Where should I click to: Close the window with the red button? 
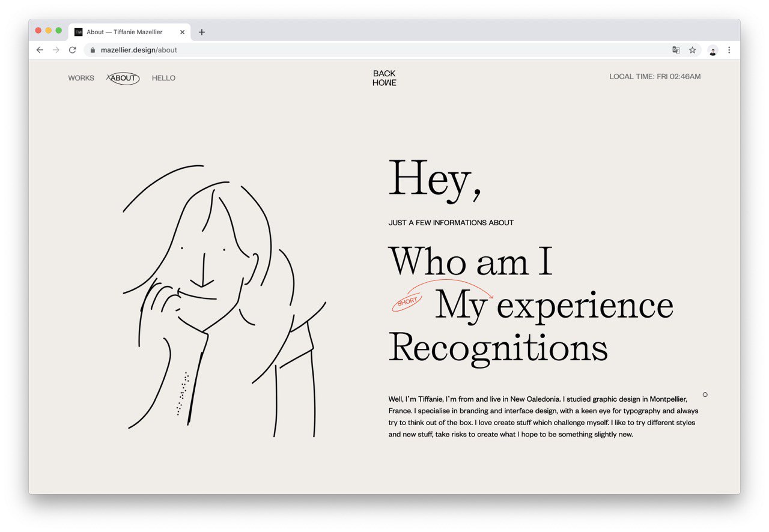[38, 31]
